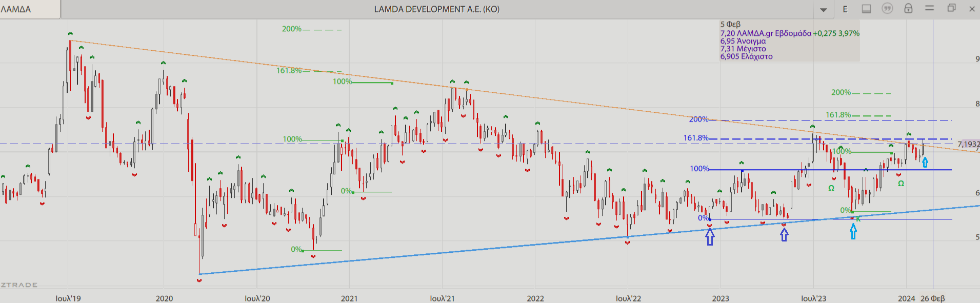Select the blue 200% Fibonacci label

coord(698,119)
